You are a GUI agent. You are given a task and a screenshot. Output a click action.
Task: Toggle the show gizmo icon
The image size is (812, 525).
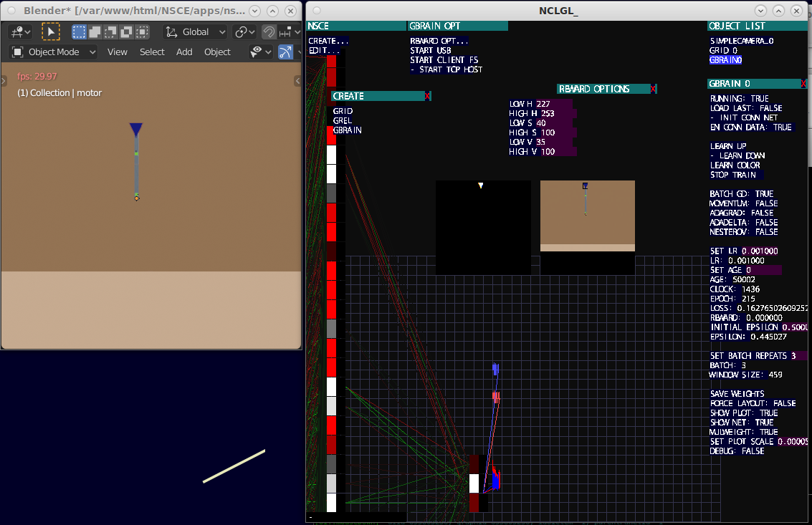tap(286, 52)
